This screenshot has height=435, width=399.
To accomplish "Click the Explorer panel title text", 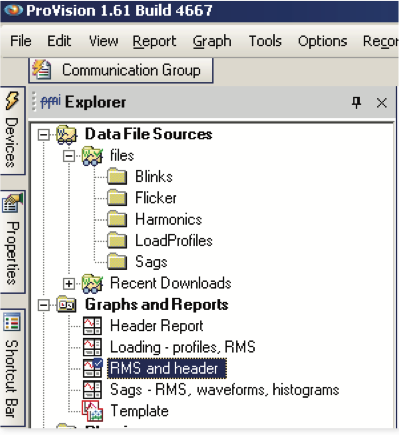I will point(95,102).
